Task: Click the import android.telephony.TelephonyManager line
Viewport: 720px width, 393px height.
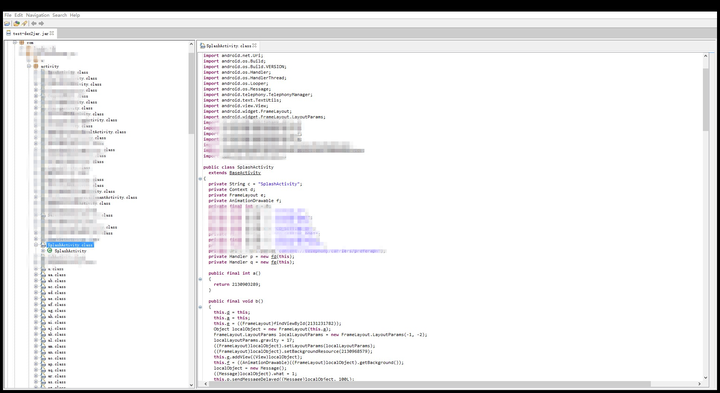Action: tap(258, 95)
